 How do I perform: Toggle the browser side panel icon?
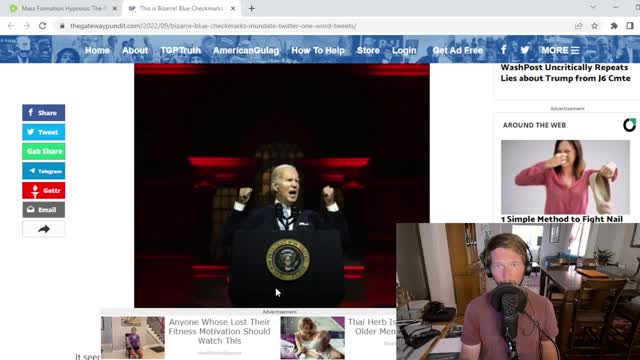[x=630, y=26]
